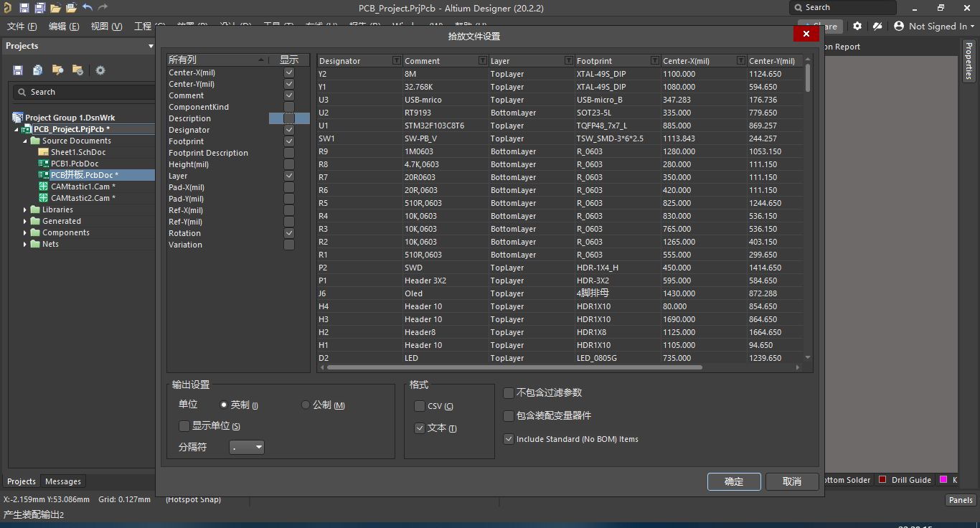Enable the Height(mil) column checkbox
980x528 pixels.
[289, 164]
